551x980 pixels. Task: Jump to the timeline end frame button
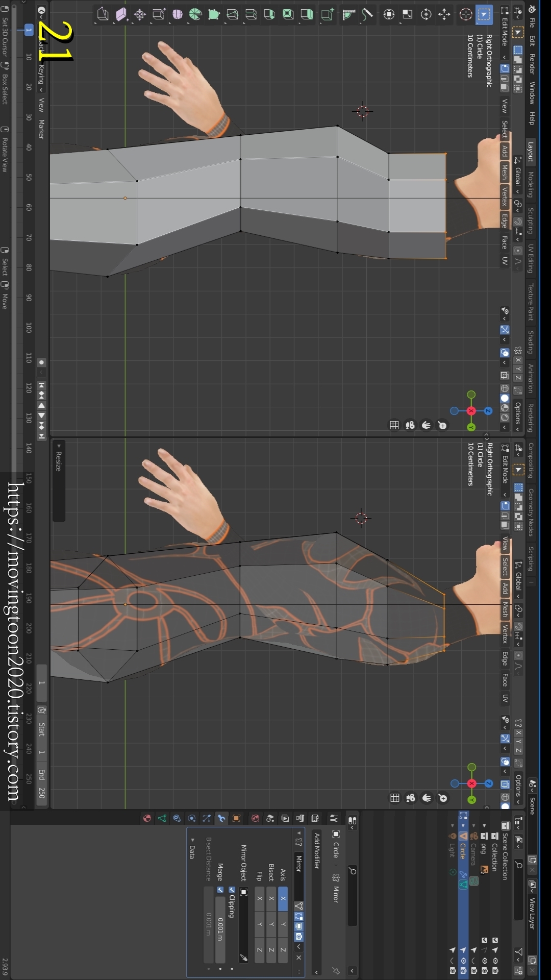coord(42,436)
